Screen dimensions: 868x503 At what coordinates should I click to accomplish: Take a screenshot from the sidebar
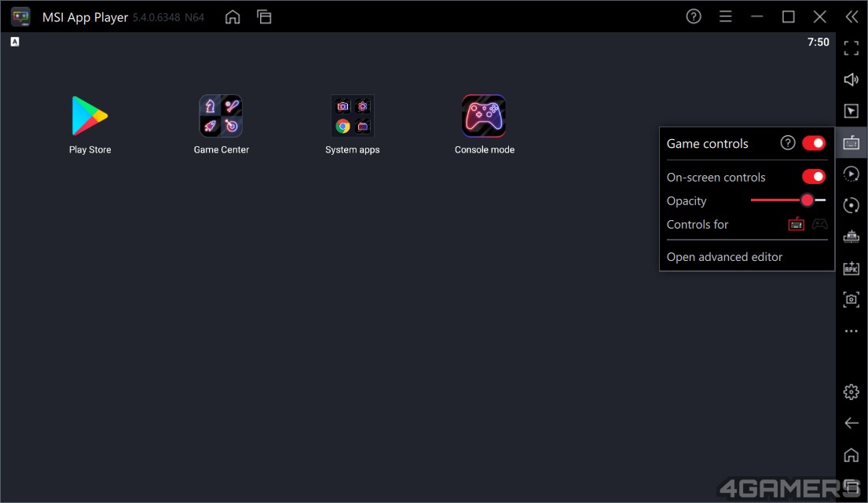[852, 299]
